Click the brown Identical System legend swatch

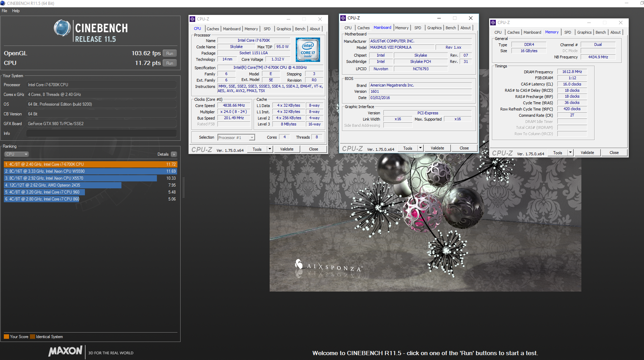(x=32, y=336)
